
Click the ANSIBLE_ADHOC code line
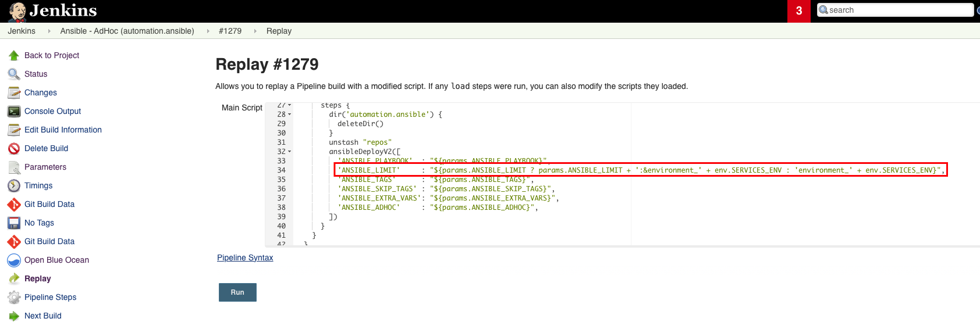coord(438,208)
